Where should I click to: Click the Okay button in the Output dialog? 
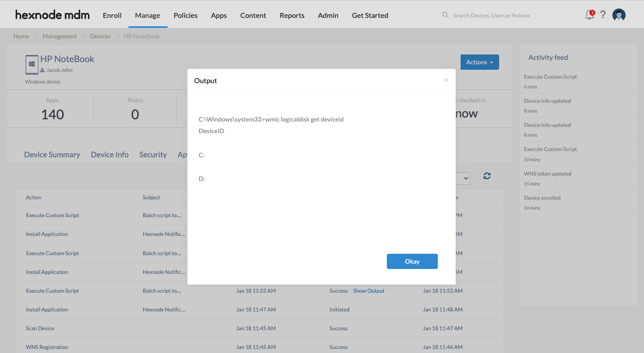click(412, 261)
